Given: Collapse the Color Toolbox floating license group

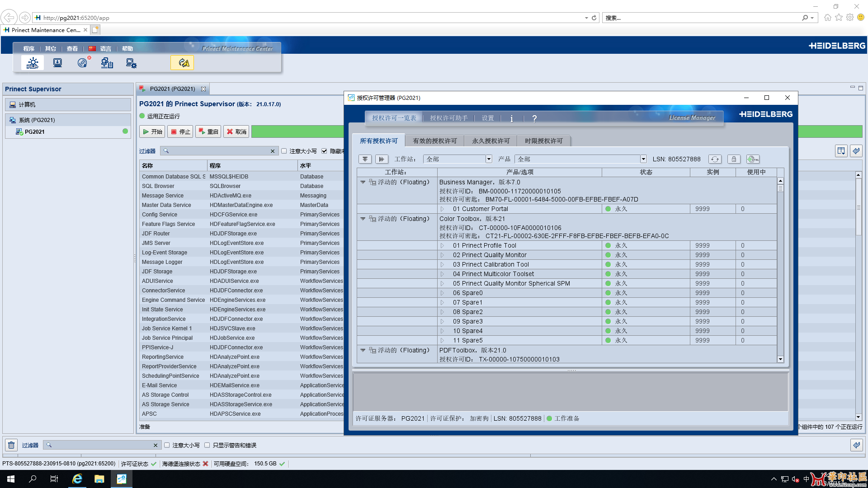Looking at the screenshot, I should click(363, 219).
